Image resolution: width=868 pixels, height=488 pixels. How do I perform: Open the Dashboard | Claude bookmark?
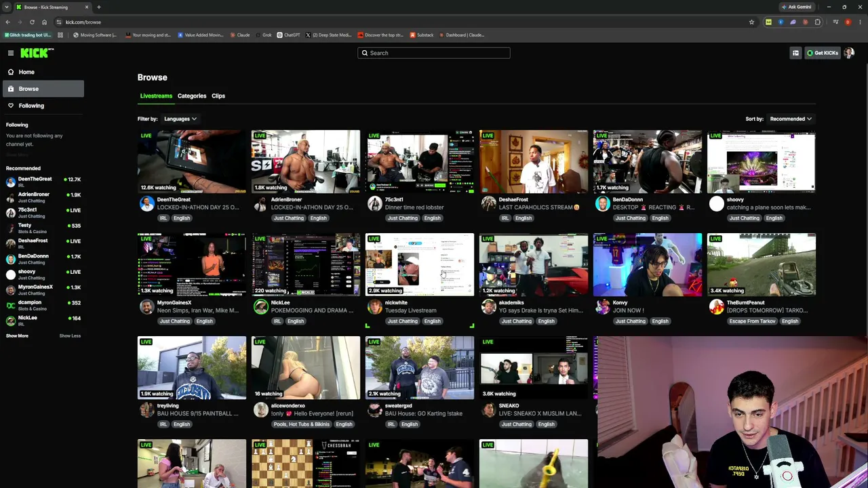460,35
